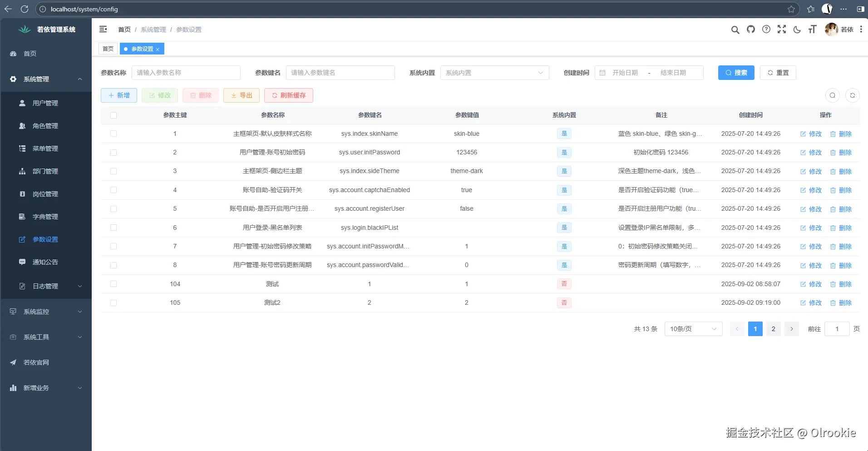Tick the checkbox for row 105 测试2
Image resolution: width=868 pixels, height=451 pixels.
pos(113,303)
